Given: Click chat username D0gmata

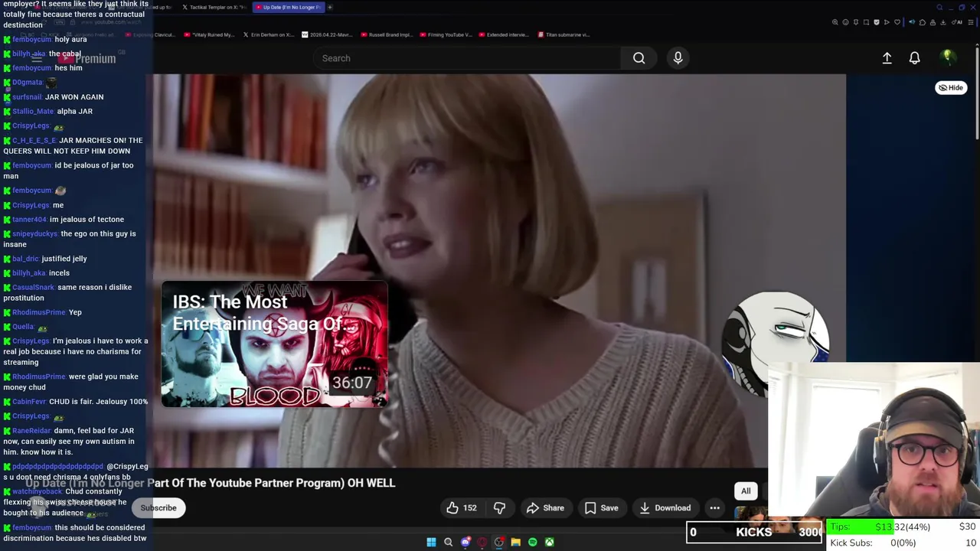Looking at the screenshot, I should [x=28, y=83].
